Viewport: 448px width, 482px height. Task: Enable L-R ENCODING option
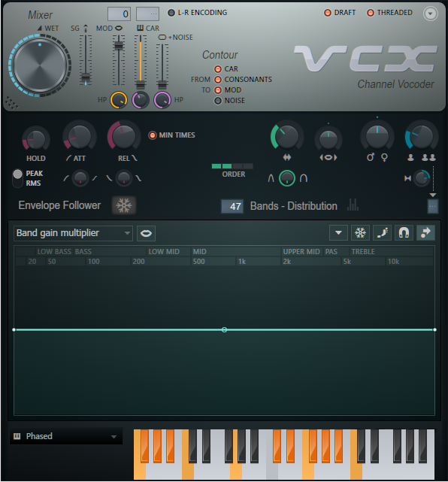click(171, 13)
